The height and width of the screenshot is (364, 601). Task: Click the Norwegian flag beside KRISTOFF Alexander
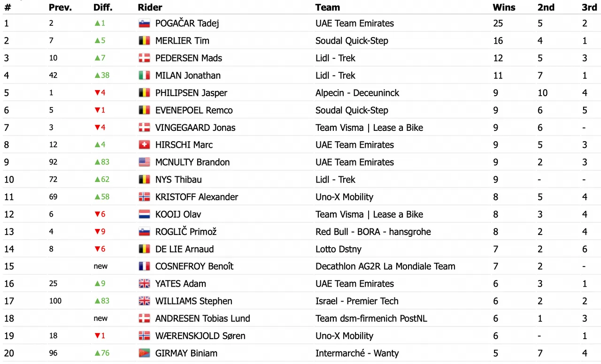click(x=144, y=197)
